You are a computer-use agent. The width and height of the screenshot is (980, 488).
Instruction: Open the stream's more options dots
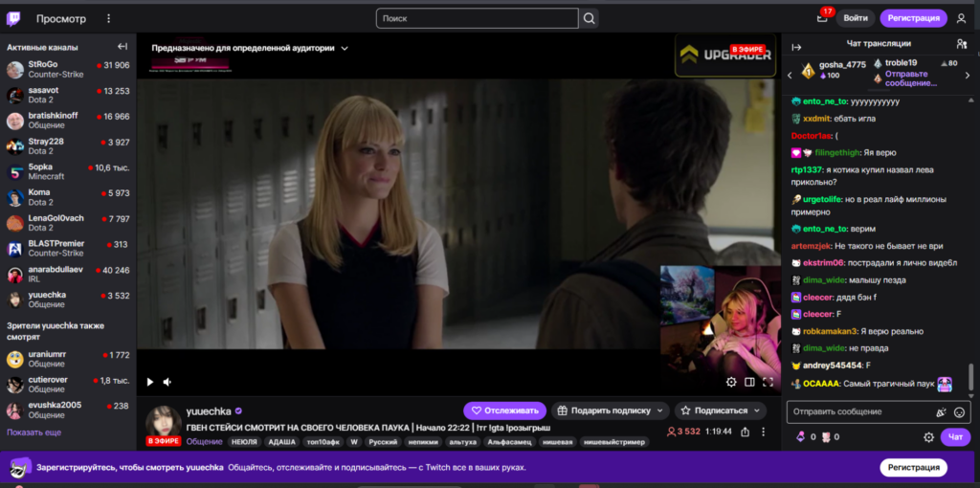[763, 432]
